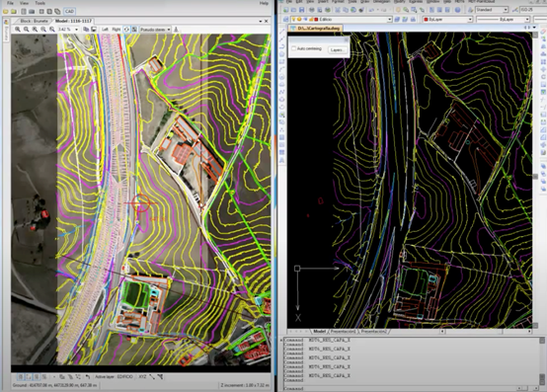The width and height of the screenshot is (547, 392).
Task: Toggle the first snap button in the bottom toolbar
Action: click(x=21, y=376)
